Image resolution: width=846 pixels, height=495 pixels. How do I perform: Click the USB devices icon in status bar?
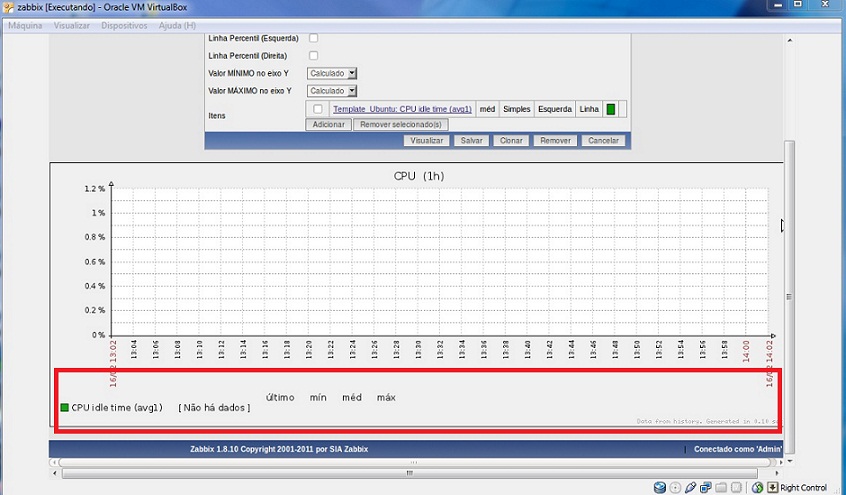tap(691, 487)
